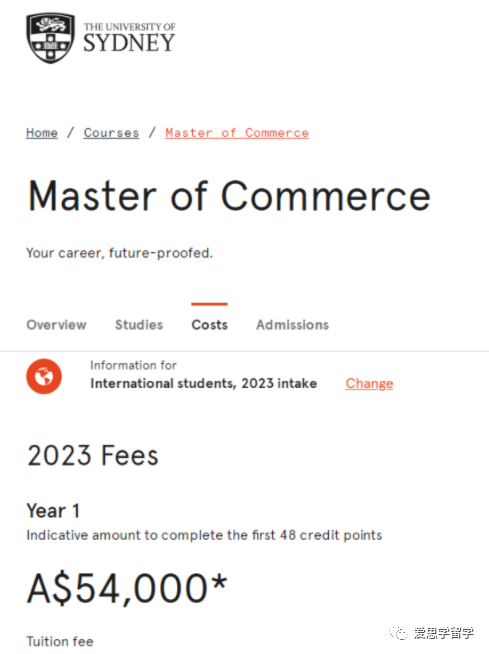Click International students, 2023 intake text

[x=204, y=384]
